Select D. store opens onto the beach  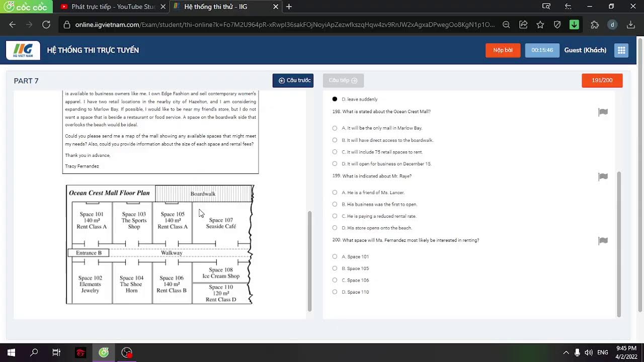tap(335, 228)
